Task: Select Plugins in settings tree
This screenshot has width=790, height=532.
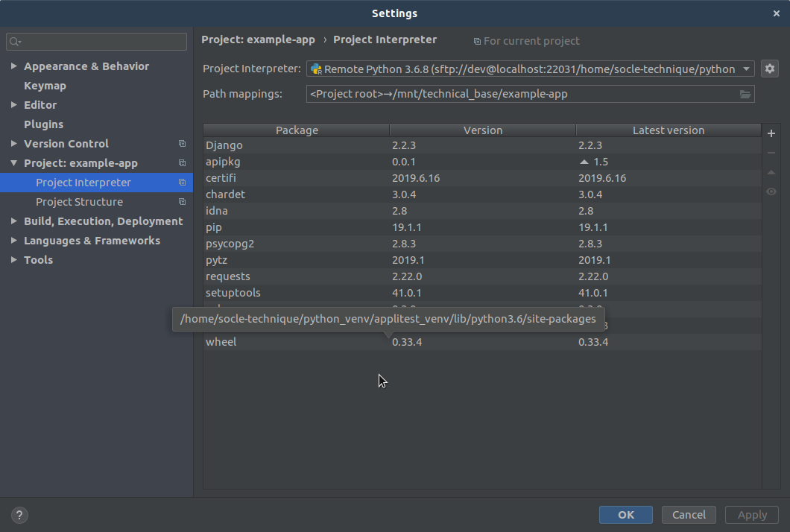Action: [x=43, y=124]
